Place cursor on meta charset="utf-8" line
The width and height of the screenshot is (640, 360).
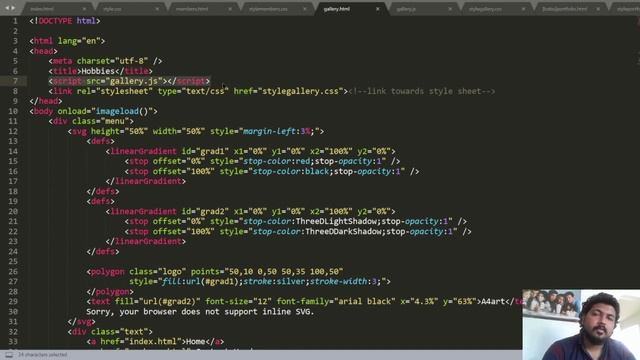coord(105,61)
